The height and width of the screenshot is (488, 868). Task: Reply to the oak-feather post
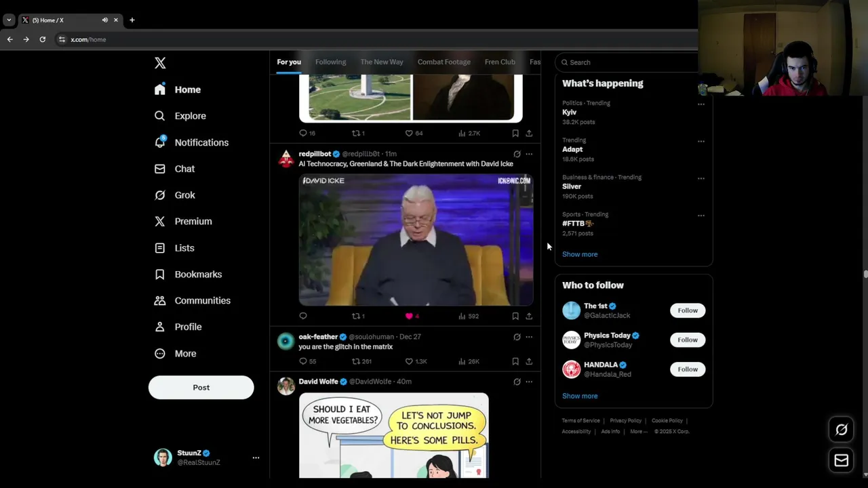(x=307, y=361)
